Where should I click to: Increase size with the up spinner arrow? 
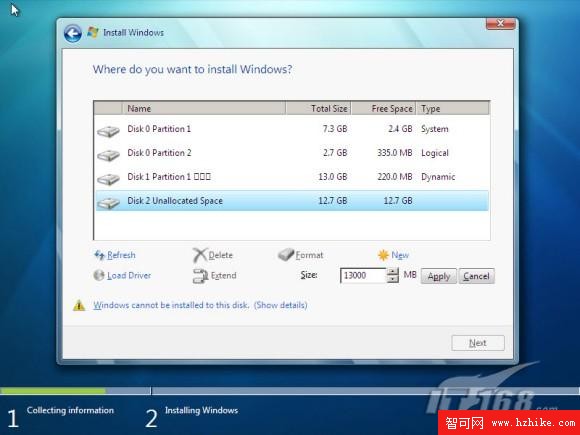point(392,272)
